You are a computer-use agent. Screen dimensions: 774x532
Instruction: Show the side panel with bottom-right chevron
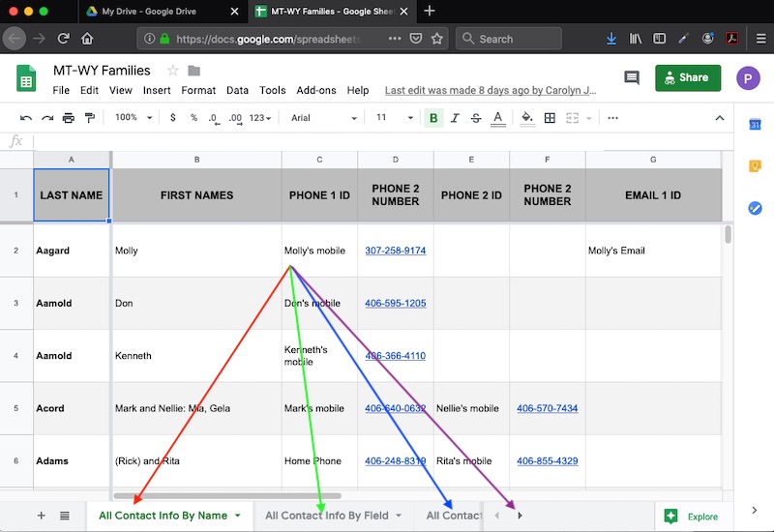point(755,510)
